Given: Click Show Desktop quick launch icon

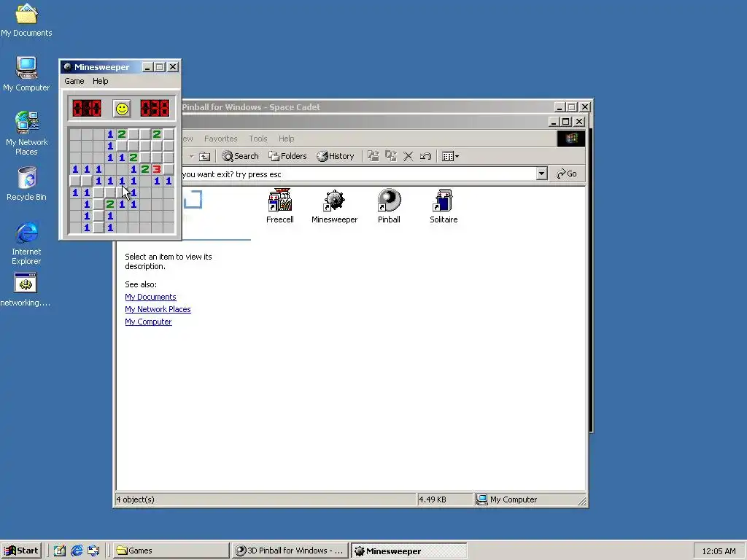Looking at the screenshot, I should (60, 551).
